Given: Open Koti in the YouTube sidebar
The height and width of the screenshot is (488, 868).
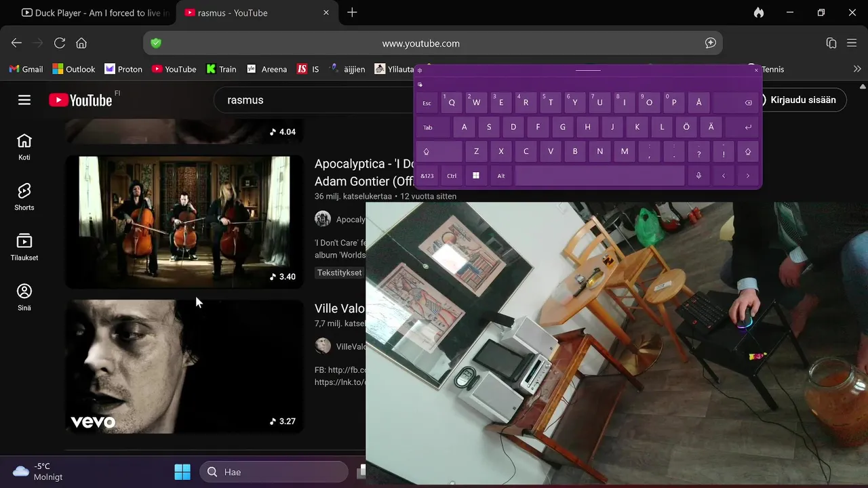Looking at the screenshot, I should pos(24,147).
